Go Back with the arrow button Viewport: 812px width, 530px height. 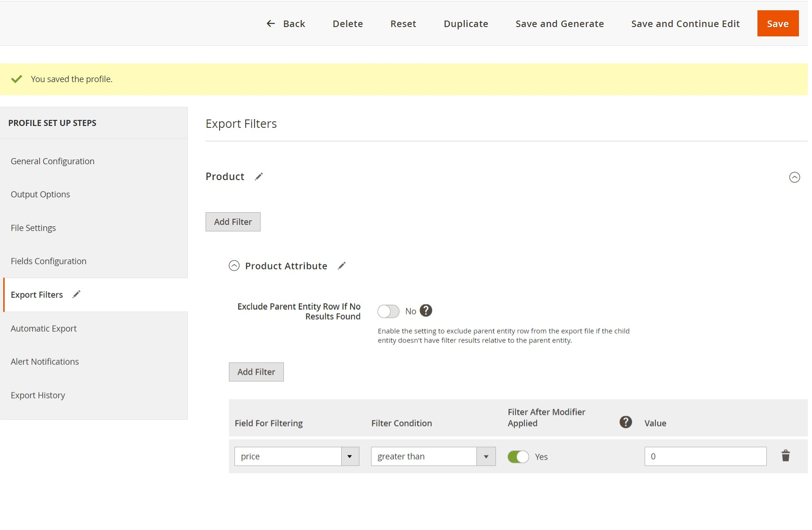pyautogui.click(x=286, y=23)
